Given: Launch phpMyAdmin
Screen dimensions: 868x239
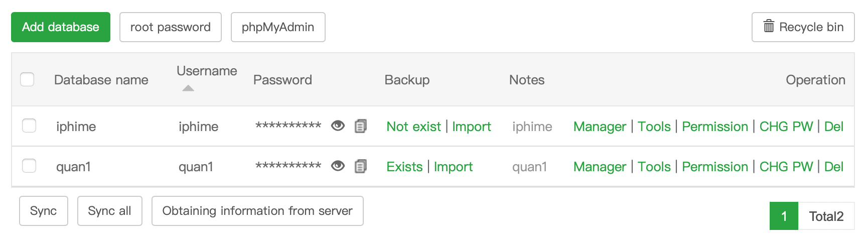Looking at the screenshot, I should (x=278, y=27).
